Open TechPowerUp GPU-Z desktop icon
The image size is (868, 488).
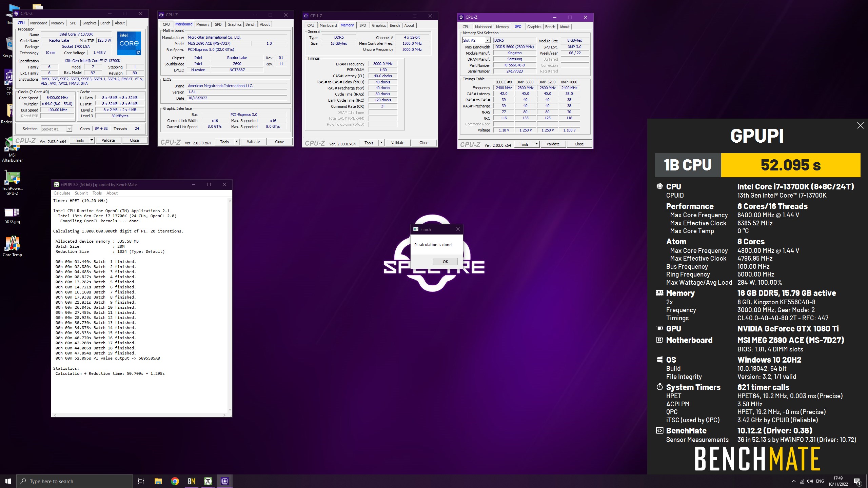[x=12, y=183]
